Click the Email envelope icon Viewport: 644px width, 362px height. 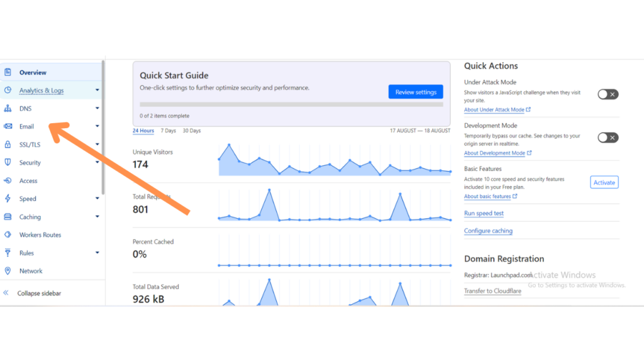coord(8,126)
